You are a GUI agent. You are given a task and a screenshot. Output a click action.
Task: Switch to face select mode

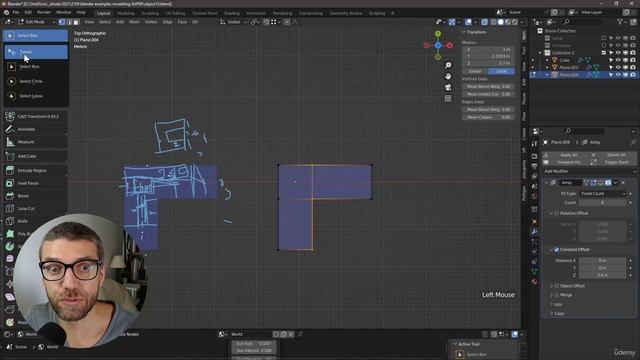click(76, 22)
